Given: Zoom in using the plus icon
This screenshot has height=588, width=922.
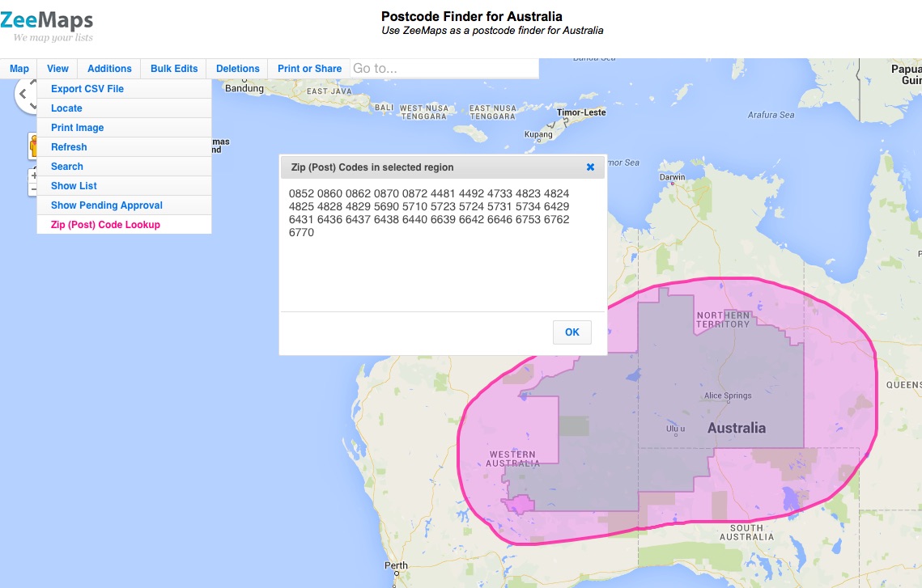Looking at the screenshot, I should (34, 175).
